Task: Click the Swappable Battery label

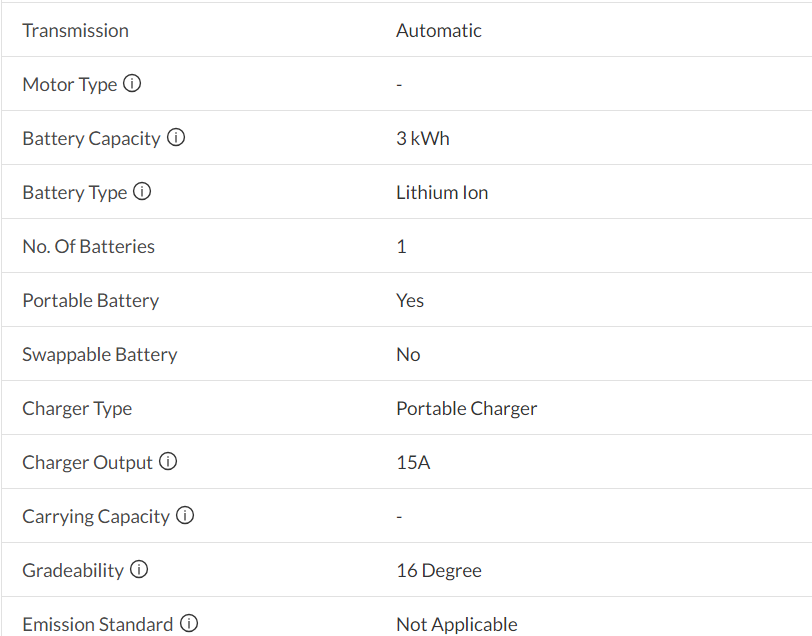Action: pyautogui.click(x=100, y=355)
